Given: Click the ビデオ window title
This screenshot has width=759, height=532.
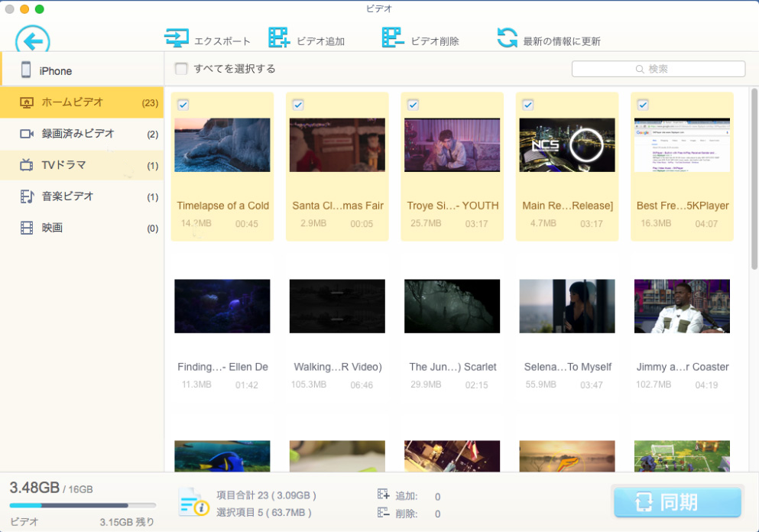Looking at the screenshot, I should (379, 8).
